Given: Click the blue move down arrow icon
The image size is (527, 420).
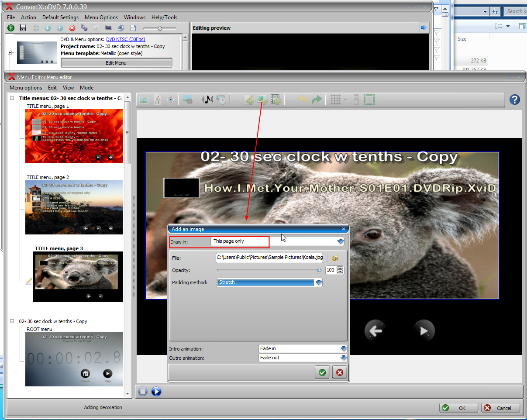Looking at the screenshot, I should pos(48,28).
